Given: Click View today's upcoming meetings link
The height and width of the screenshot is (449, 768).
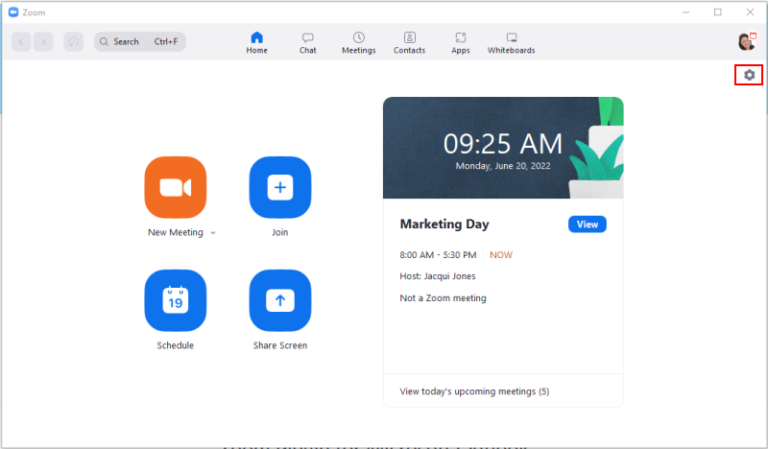Looking at the screenshot, I should tap(474, 391).
